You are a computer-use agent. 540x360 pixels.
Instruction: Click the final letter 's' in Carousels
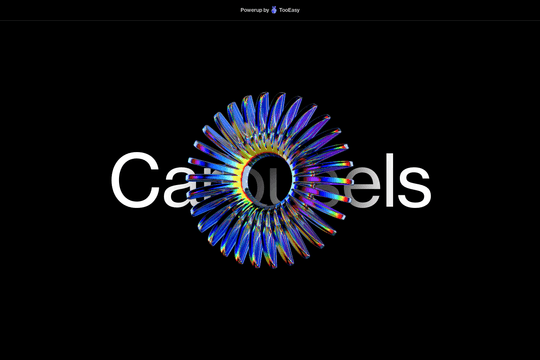click(x=414, y=186)
